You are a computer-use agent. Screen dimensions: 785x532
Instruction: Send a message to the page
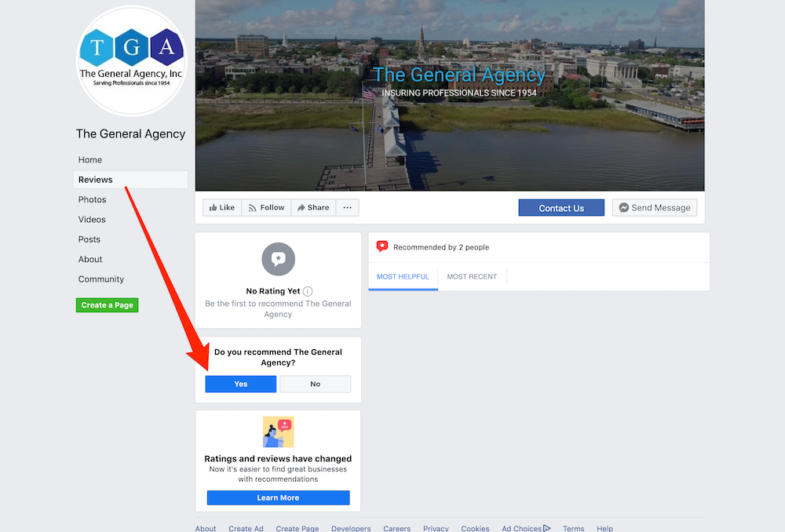pos(655,208)
